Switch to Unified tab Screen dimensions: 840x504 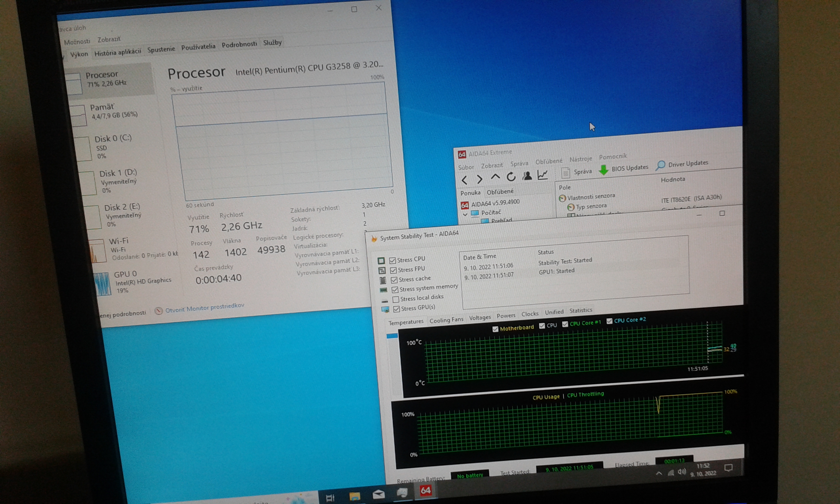click(x=554, y=312)
